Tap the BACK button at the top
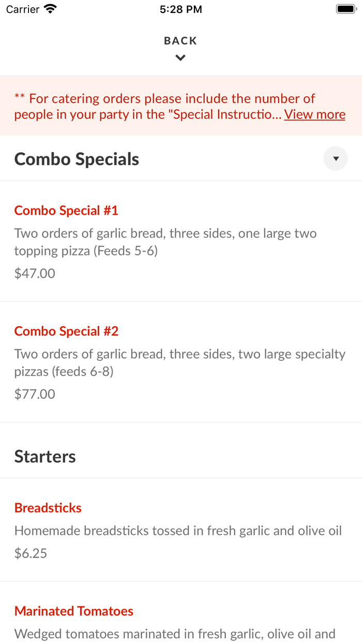Image resolution: width=362 pixels, height=644 pixels. click(x=180, y=40)
